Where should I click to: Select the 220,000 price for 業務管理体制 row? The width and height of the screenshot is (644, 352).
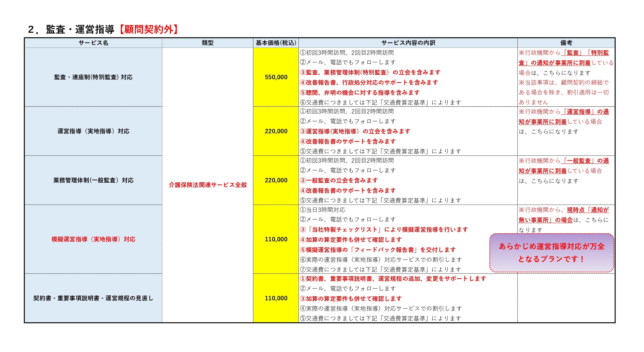coord(276,180)
